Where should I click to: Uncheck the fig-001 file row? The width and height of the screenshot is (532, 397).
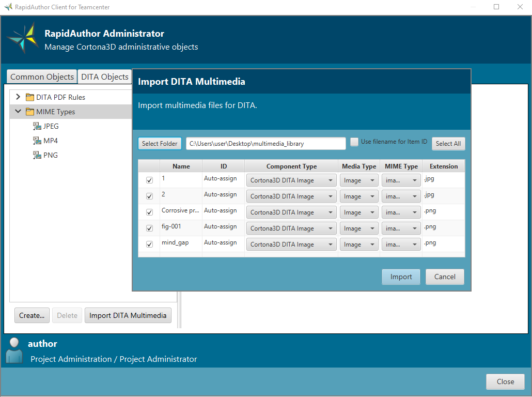click(x=149, y=228)
